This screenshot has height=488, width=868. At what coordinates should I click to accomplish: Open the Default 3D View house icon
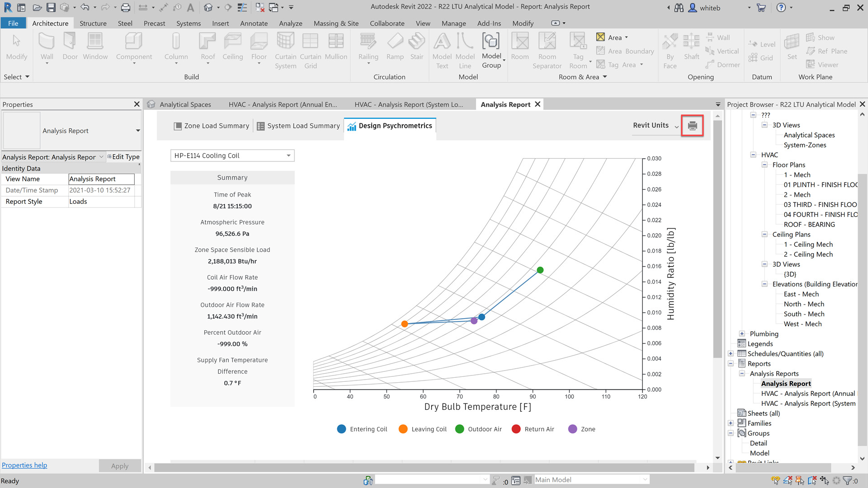(x=208, y=8)
